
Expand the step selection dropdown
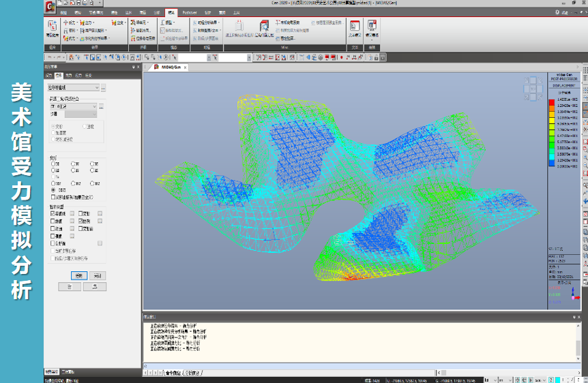pyautogui.click(x=80, y=114)
